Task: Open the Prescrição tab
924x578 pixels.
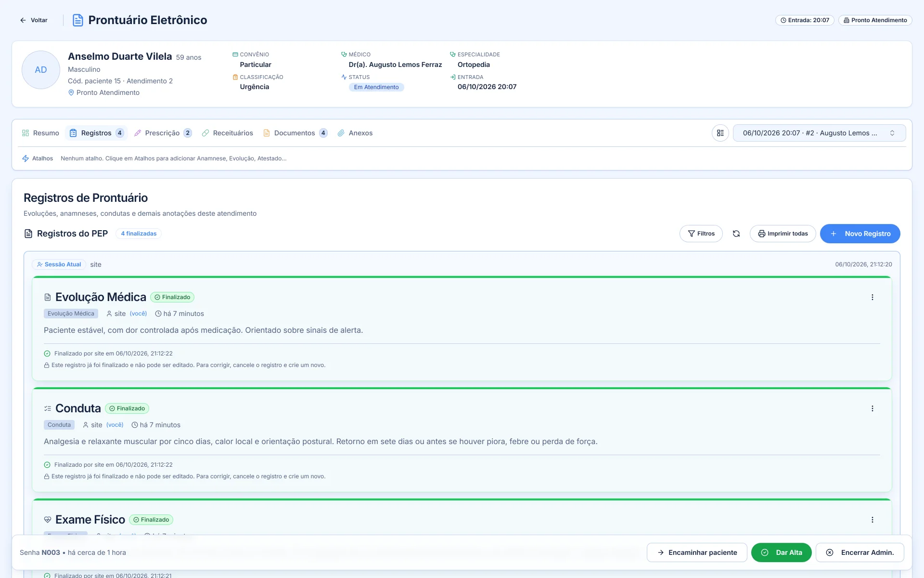Action: (x=163, y=133)
